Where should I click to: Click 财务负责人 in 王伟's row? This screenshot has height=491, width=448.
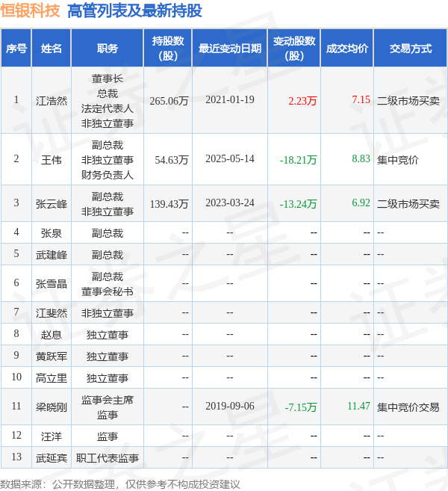pos(108,175)
